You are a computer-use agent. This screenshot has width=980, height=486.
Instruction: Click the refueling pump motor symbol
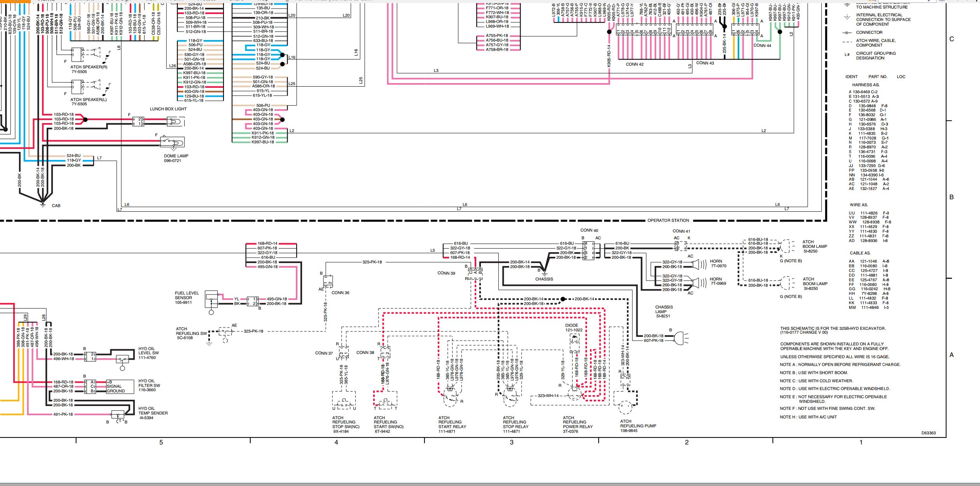coord(625,406)
